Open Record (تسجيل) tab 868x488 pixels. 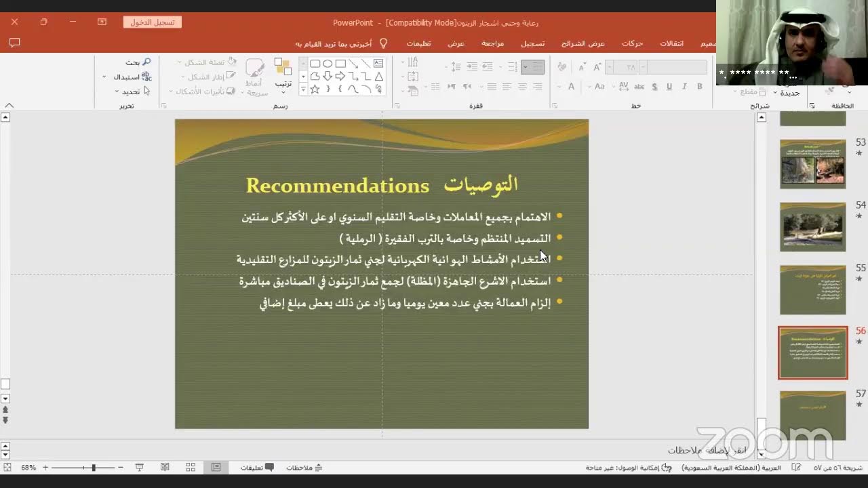tap(532, 43)
